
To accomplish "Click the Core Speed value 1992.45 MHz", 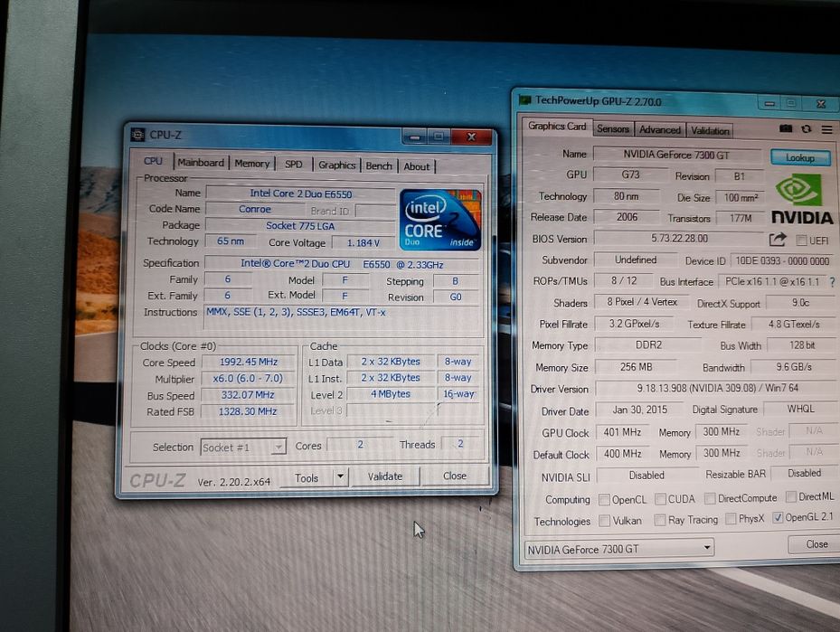I will 248,362.
